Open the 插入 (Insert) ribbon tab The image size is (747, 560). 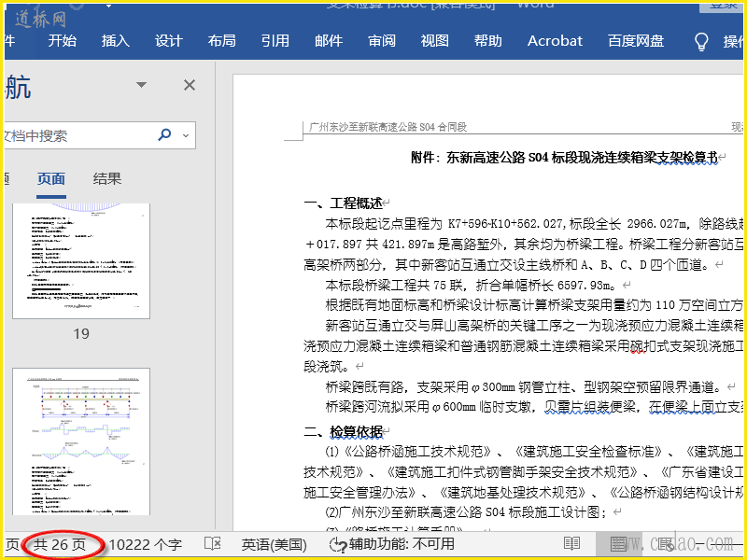coord(116,41)
